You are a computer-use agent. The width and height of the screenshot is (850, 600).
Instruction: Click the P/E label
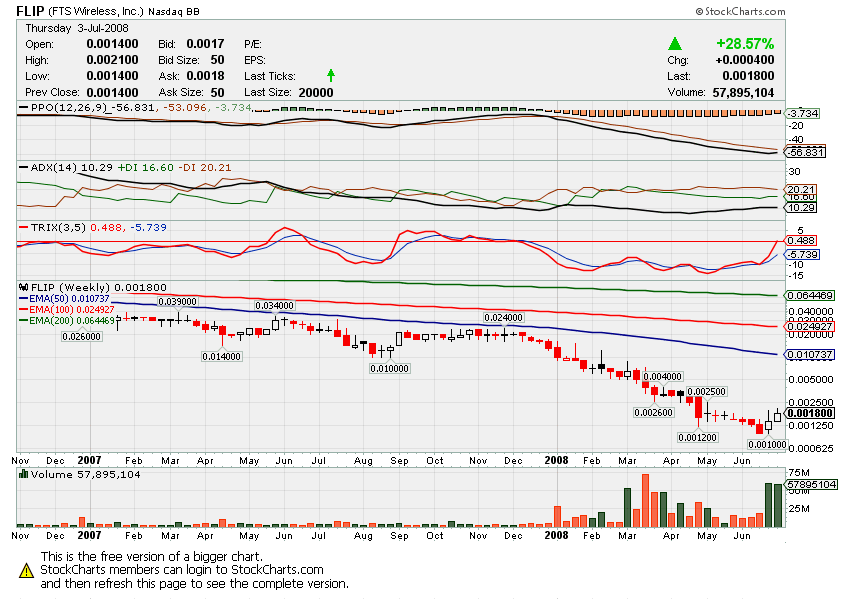coord(253,44)
